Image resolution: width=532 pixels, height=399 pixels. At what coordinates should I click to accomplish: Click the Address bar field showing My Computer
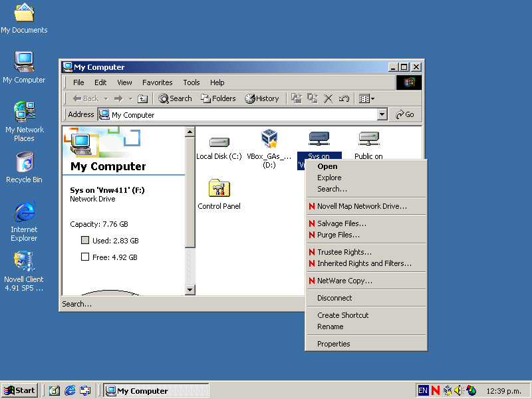pos(237,114)
